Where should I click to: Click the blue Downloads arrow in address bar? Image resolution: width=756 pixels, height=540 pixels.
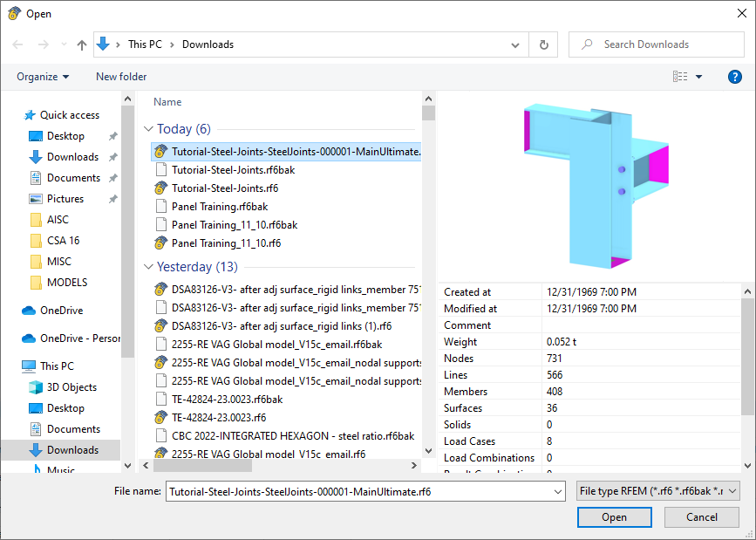point(103,44)
